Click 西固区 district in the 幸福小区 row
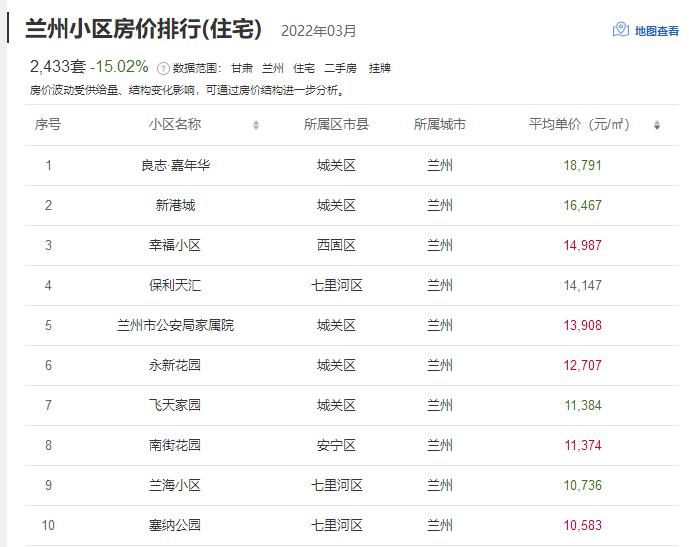This screenshot has width=689, height=547. pyautogui.click(x=336, y=245)
